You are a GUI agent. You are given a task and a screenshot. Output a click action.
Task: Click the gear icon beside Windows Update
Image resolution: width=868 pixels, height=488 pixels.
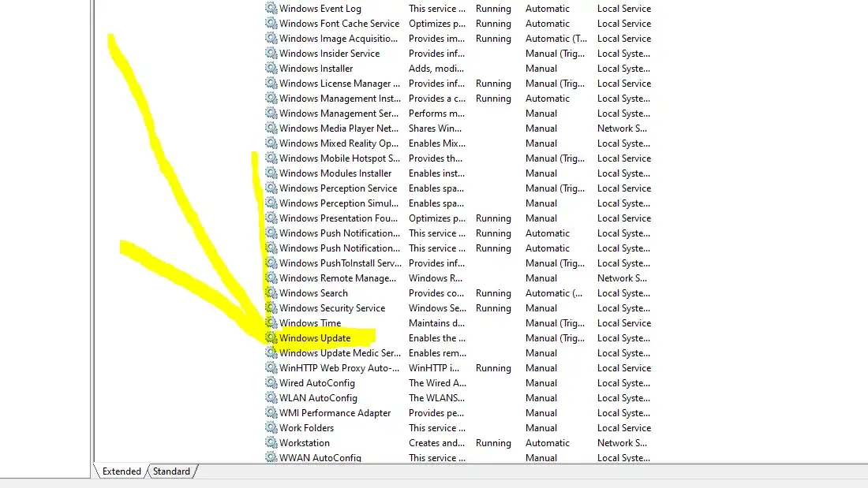[271, 337]
